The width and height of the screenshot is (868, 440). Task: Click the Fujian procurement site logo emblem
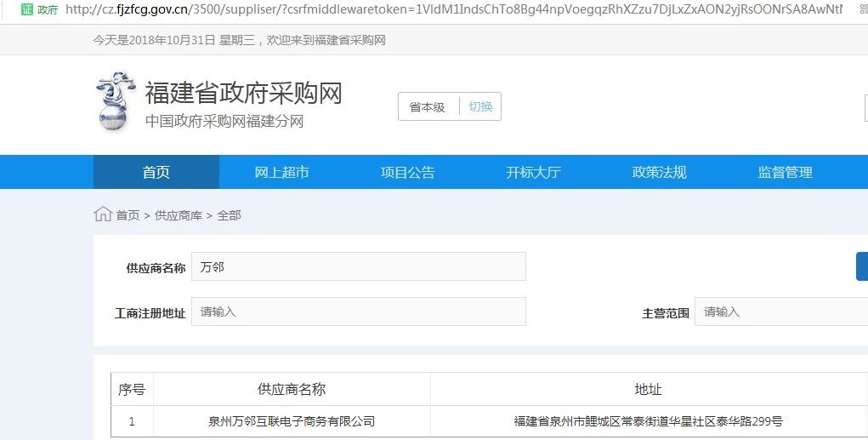tap(116, 101)
